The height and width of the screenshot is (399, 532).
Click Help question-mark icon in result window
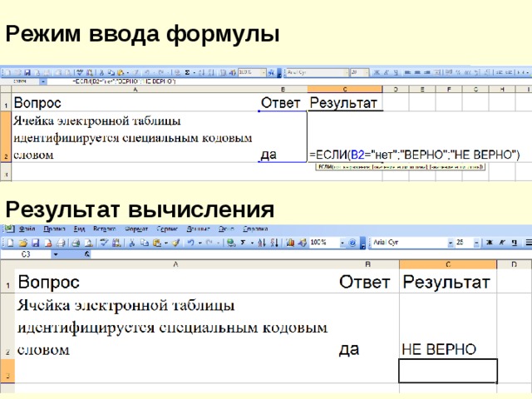click(352, 243)
